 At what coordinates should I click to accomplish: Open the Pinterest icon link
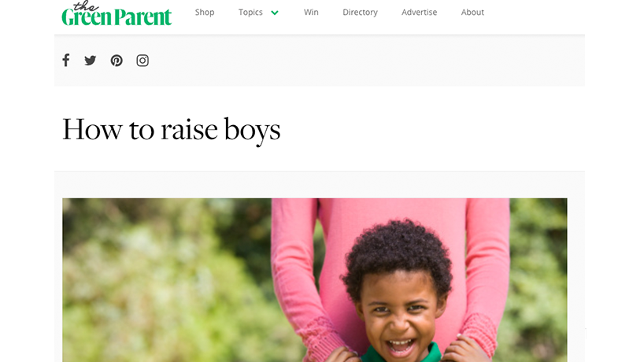click(x=117, y=61)
